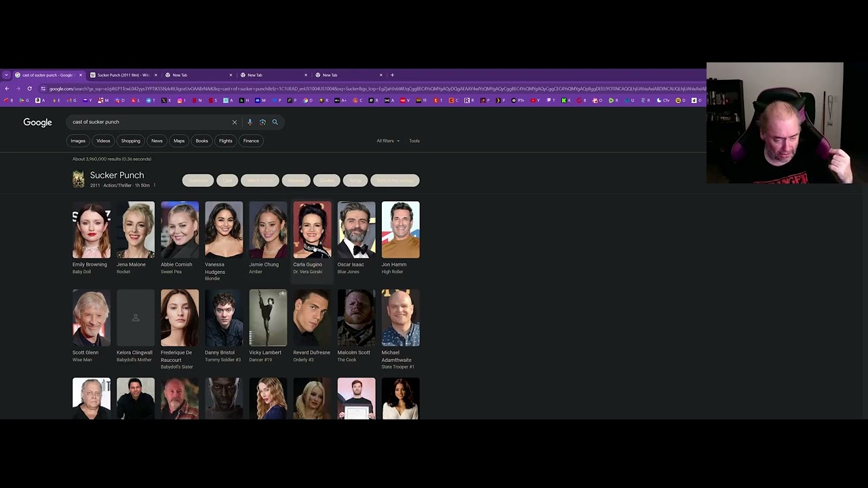Open Oscar Isaac's cast photo
The width and height of the screenshot is (868, 488).
click(356, 230)
